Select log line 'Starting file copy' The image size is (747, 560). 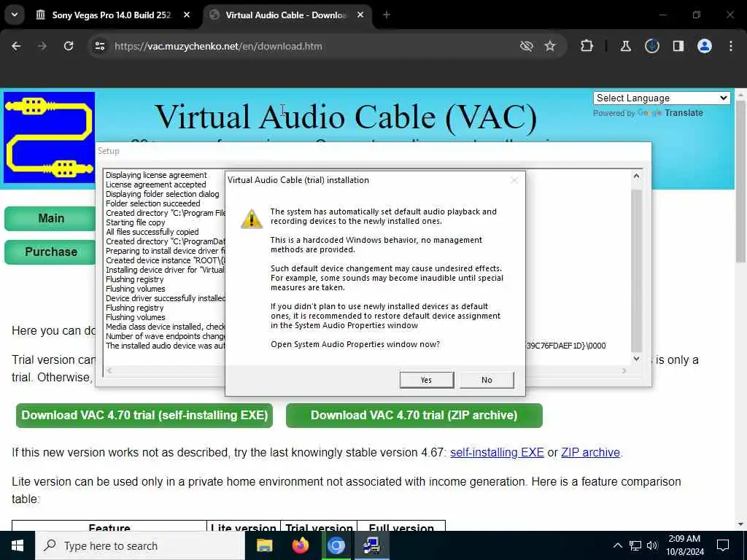[x=135, y=222]
